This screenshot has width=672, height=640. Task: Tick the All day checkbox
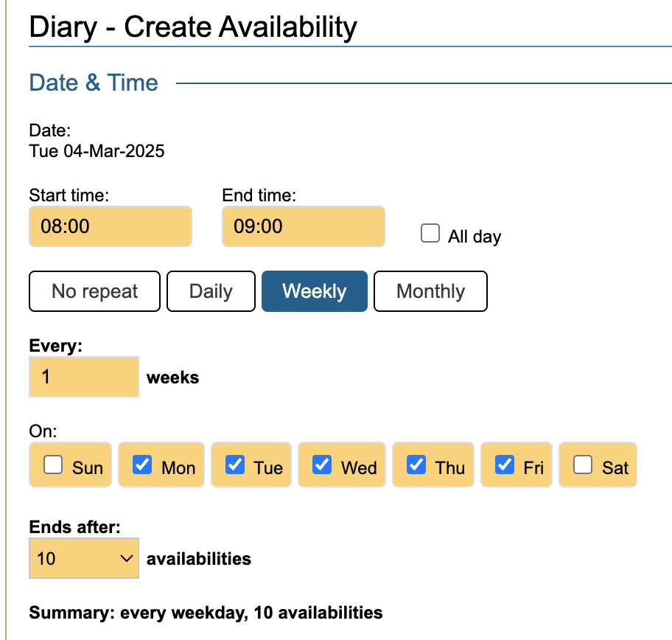(x=430, y=234)
